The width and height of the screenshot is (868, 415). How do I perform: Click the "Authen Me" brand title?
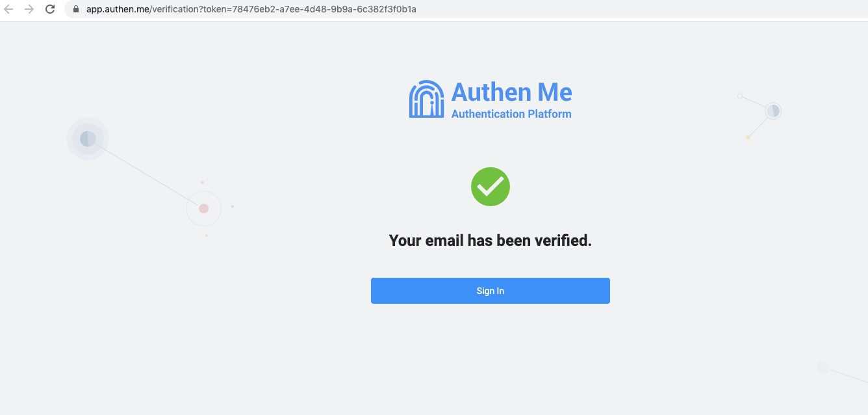point(511,92)
